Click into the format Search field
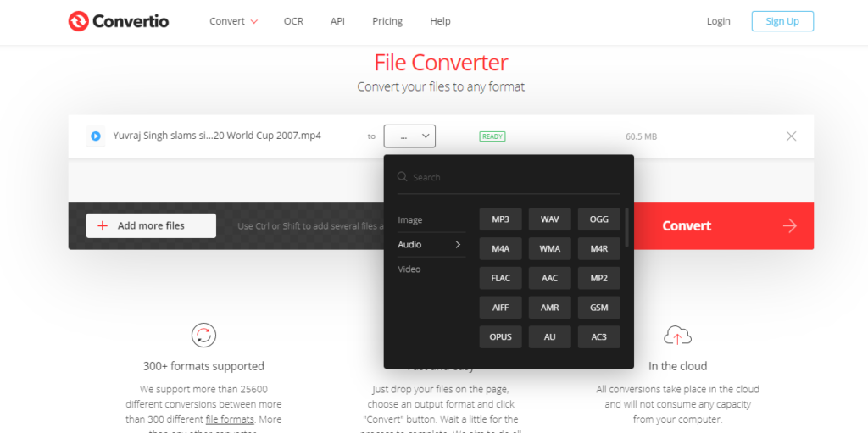The image size is (868, 433). click(509, 178)
